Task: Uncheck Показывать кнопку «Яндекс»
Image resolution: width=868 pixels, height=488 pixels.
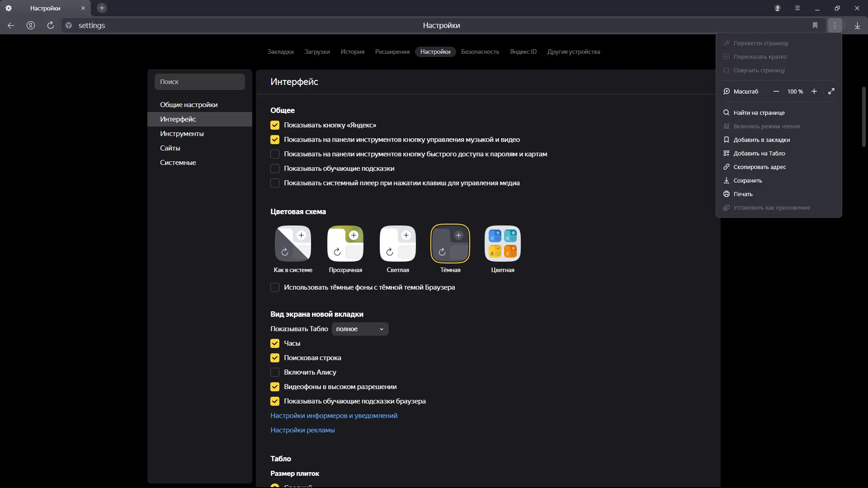Action: click(x=275, y=125)
